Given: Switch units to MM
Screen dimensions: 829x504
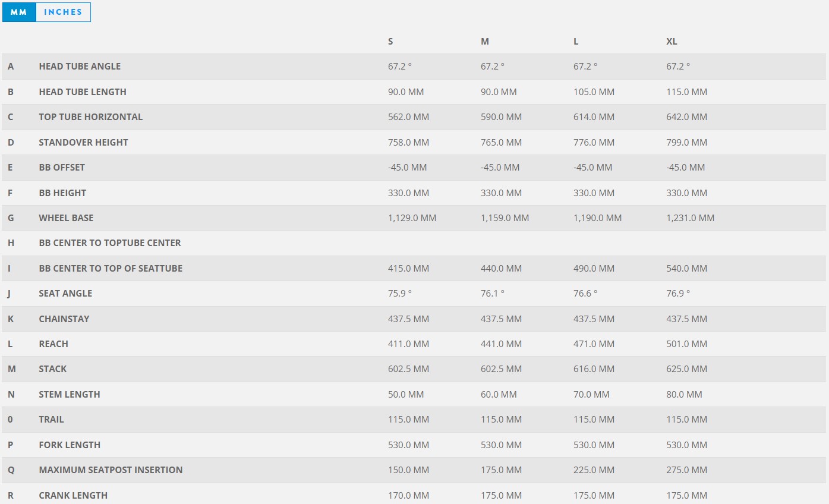Looking at the screenshot, I should point(19,12).
